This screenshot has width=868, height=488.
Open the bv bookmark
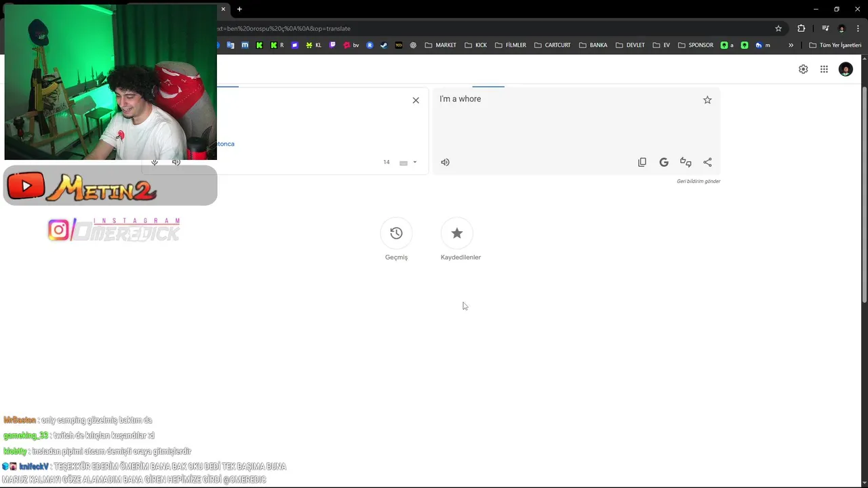point(351,45)
